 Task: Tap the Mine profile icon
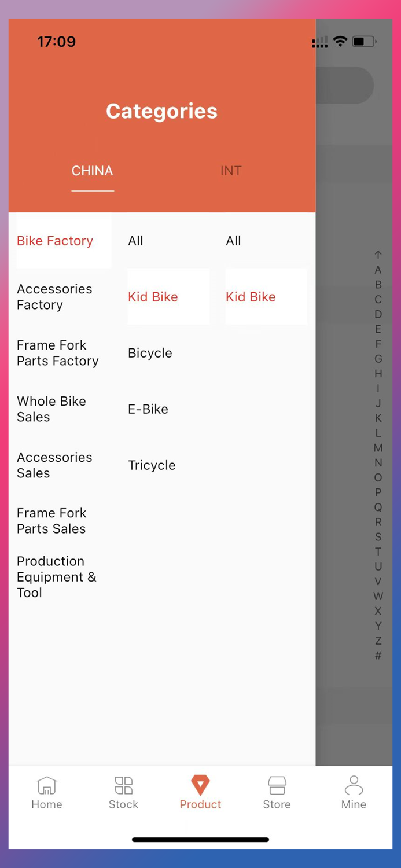point(354,784)
